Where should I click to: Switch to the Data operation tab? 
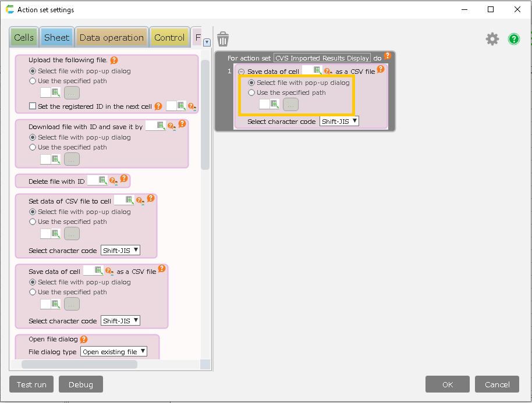point(111,38)
